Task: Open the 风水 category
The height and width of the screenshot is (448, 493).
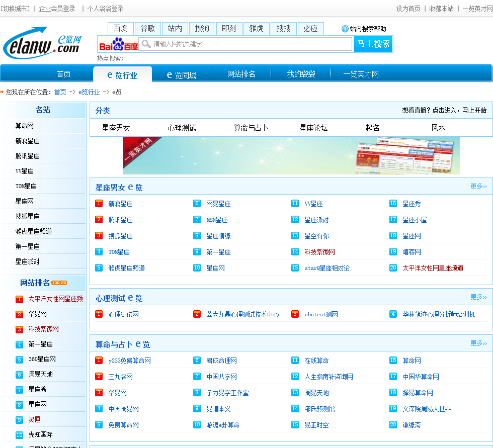Action: coord(438,128)
